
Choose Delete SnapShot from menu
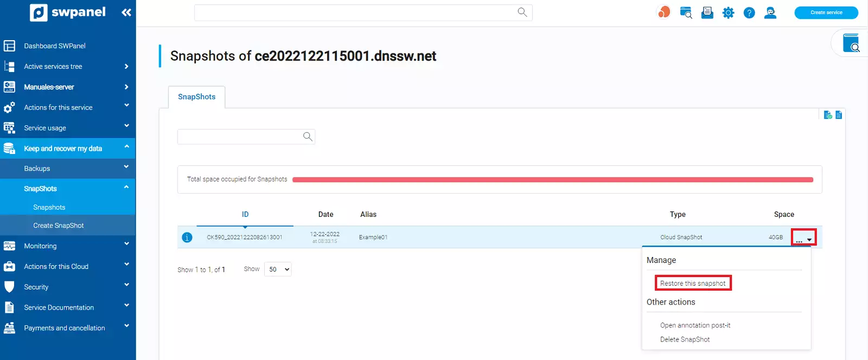(x=685, y=339)
